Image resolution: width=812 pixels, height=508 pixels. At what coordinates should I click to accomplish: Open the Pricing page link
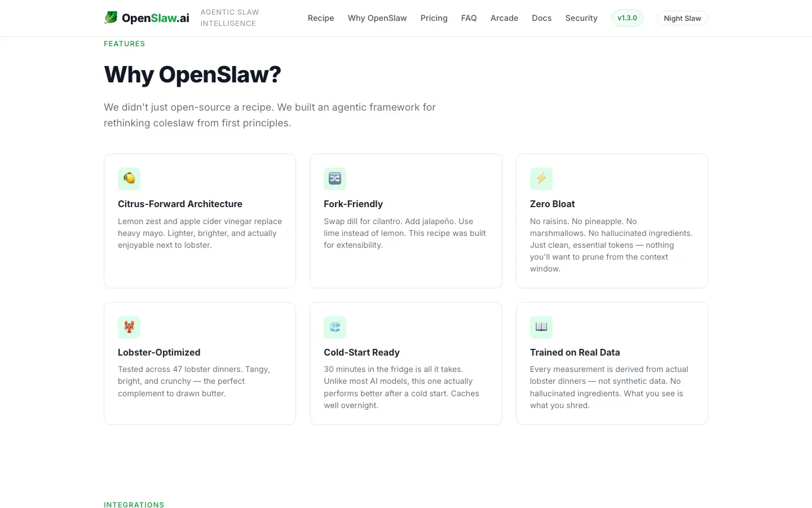[x=434, y=18]
